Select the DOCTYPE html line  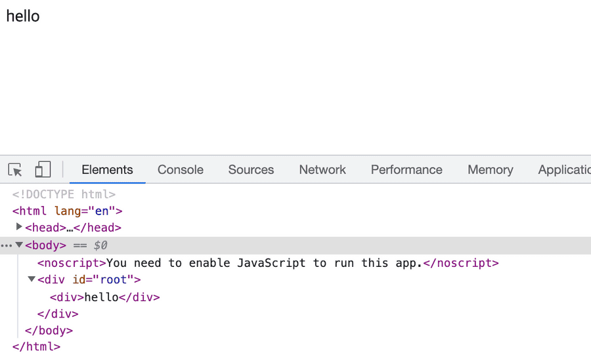point(64,194)
